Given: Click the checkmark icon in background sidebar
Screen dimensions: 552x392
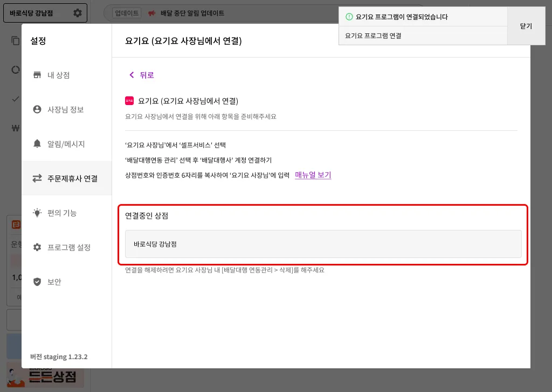Looking at the screenshot, I should [x=16, y=99].
